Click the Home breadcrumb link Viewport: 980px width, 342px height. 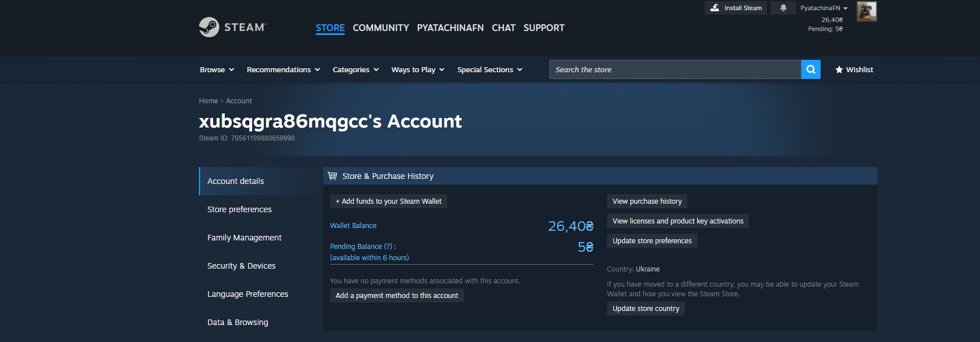(x=208, y=100)
